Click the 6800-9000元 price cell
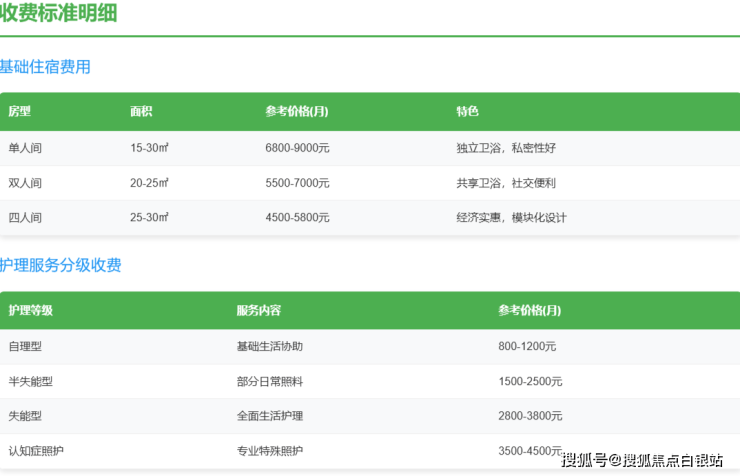This screenshot has height=476, width=740. click(x=297, y=148)
